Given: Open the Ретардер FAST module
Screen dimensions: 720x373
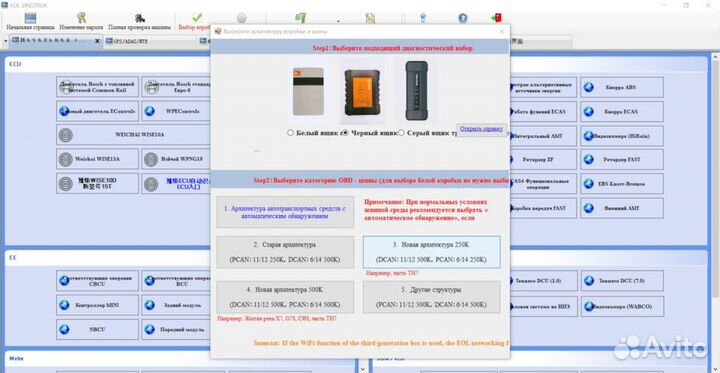Looking at the screenshot, I should click(622, 159).
